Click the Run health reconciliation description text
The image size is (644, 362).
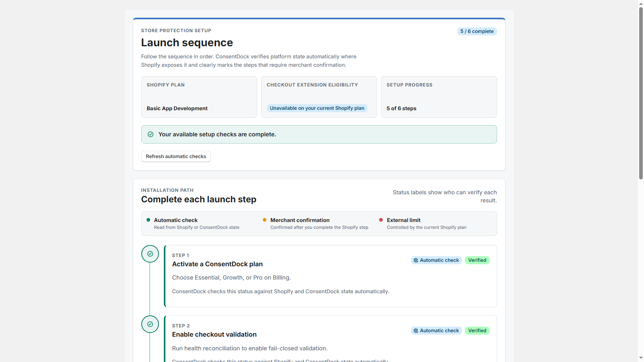pyautogui.click(x=250, y=349)
